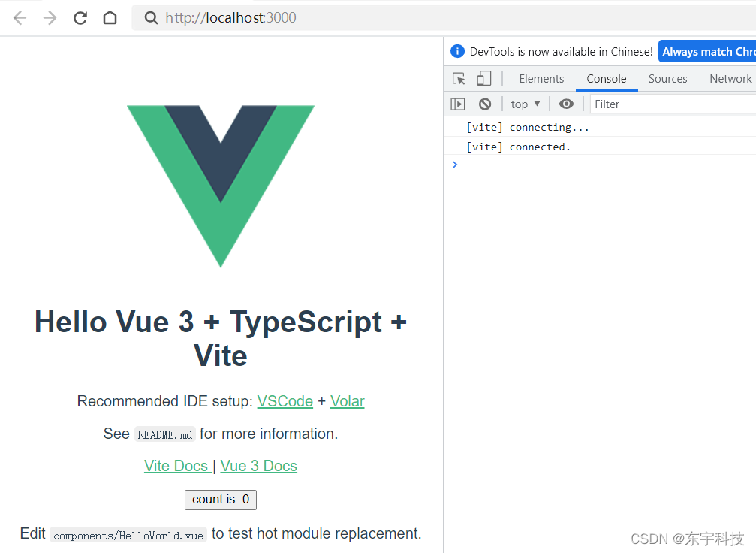The height and width of the screenshot is (553, 756).
Task: Switch to the Console tab
Action: pyautogui.click(x=607, y=79)
